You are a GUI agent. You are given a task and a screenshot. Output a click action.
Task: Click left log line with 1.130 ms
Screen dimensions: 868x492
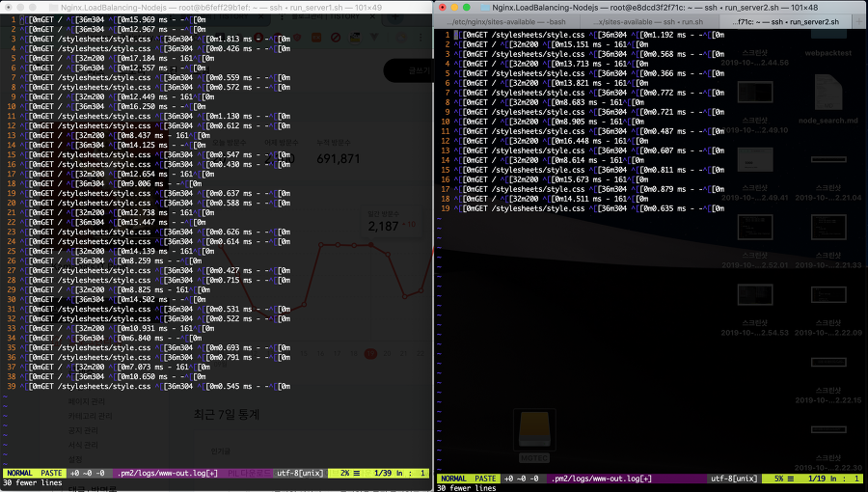pyautogui.click(x=155, y=116)
